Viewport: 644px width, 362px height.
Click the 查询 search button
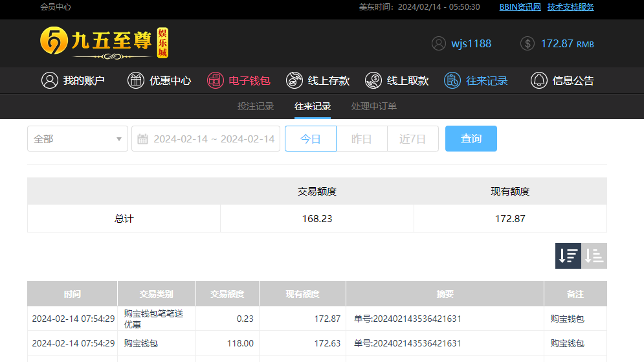[x=471, y=139]
